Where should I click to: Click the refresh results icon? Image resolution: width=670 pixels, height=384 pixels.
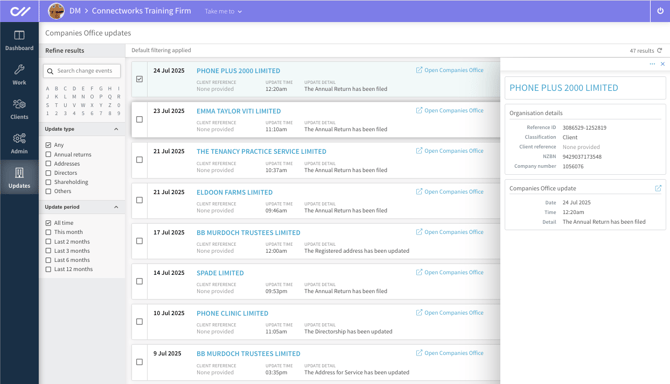coord(660,50)
